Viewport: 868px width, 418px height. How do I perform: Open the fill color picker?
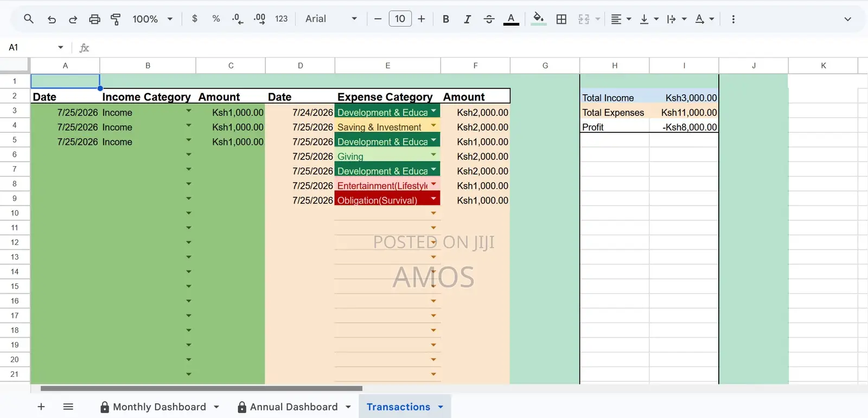[x=538, y=19]
